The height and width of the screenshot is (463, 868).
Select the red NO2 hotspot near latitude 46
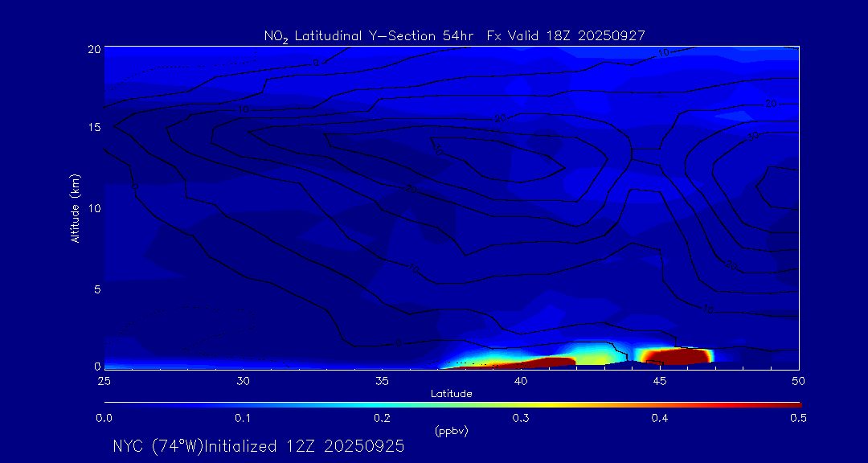tap(674, 354)
